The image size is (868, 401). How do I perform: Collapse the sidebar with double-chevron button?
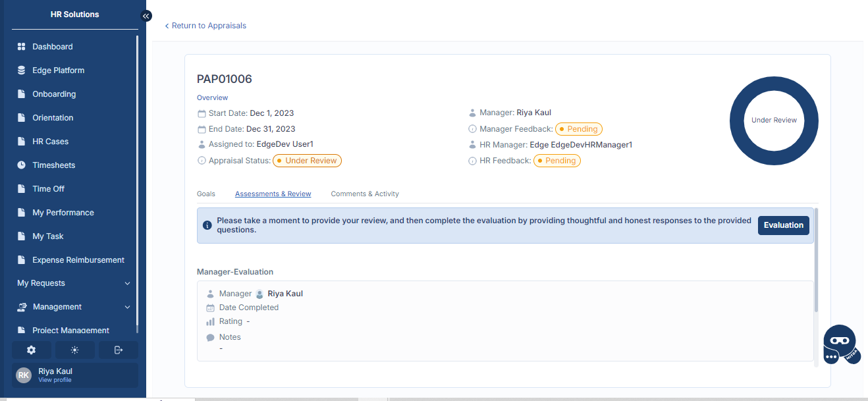pos(146,16)
